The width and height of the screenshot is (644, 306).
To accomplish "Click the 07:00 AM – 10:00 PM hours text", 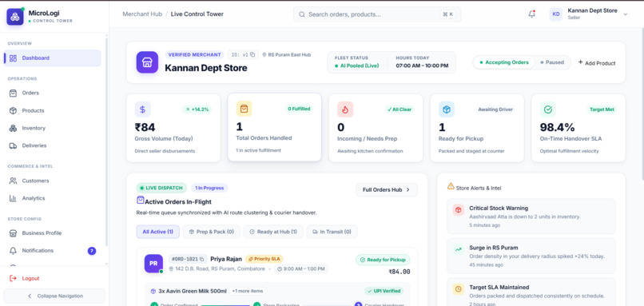I will [x=422, y=66].
